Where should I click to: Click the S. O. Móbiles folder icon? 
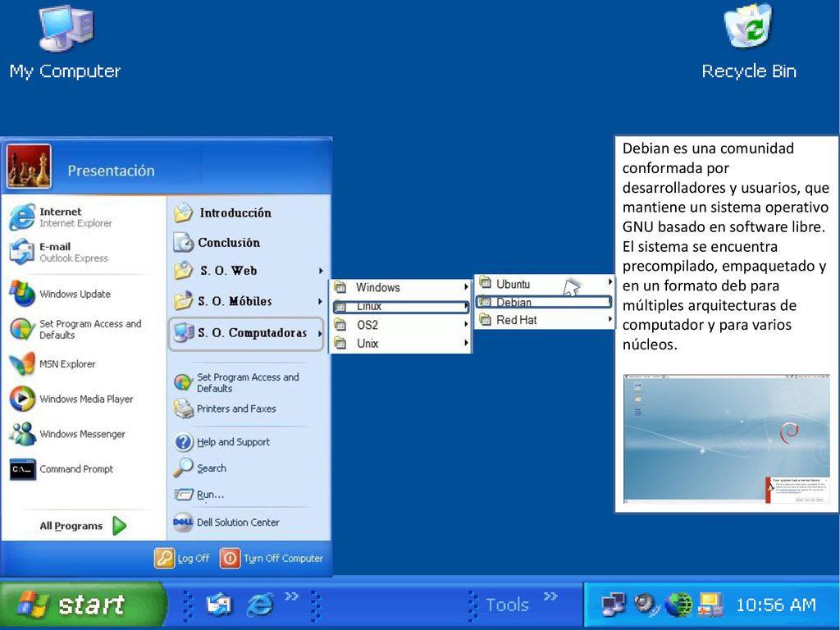pyautogui.click(x=183, y=301)
